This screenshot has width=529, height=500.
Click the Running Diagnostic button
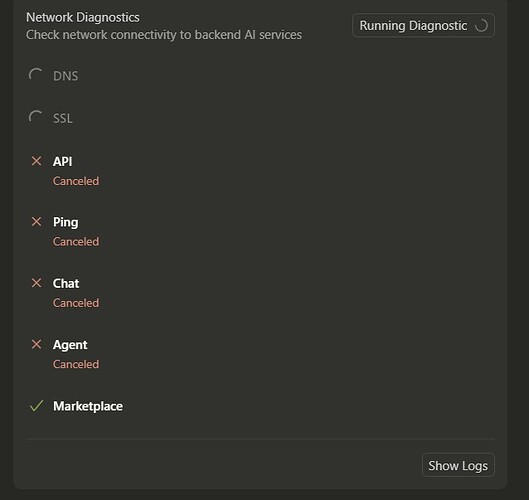pyautogui.click(x=423, y=25)
